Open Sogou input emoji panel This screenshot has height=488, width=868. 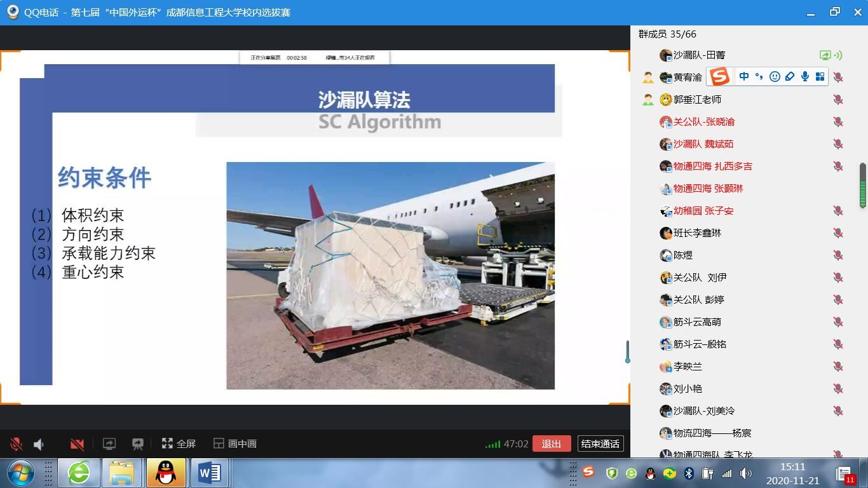point(775,77)
